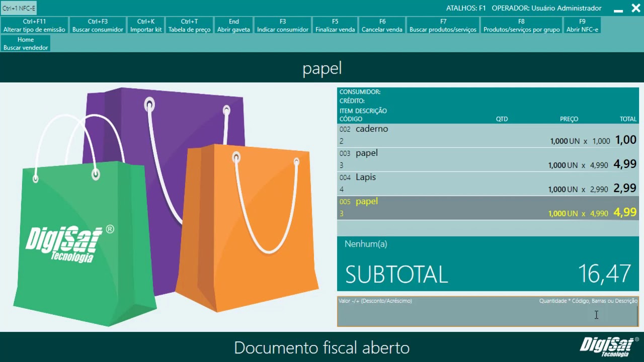Viewport: 644px width, 362px height.
Task: Select highlighted item 005 papel row
Action: [488, 208]
